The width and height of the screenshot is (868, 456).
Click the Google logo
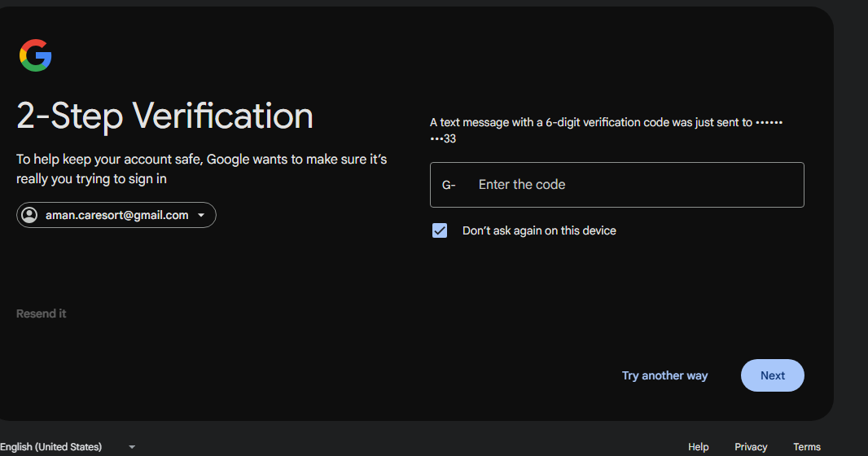[x=36, y=55]
